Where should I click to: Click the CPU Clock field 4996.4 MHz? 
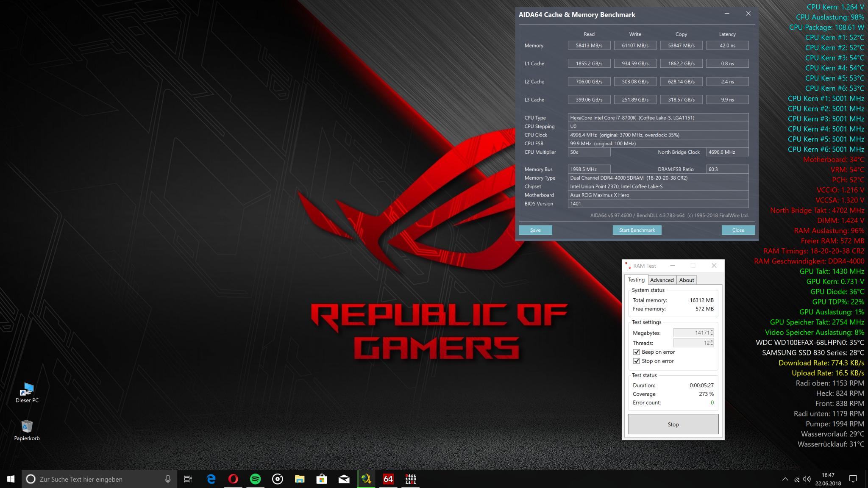coord(658,135)
